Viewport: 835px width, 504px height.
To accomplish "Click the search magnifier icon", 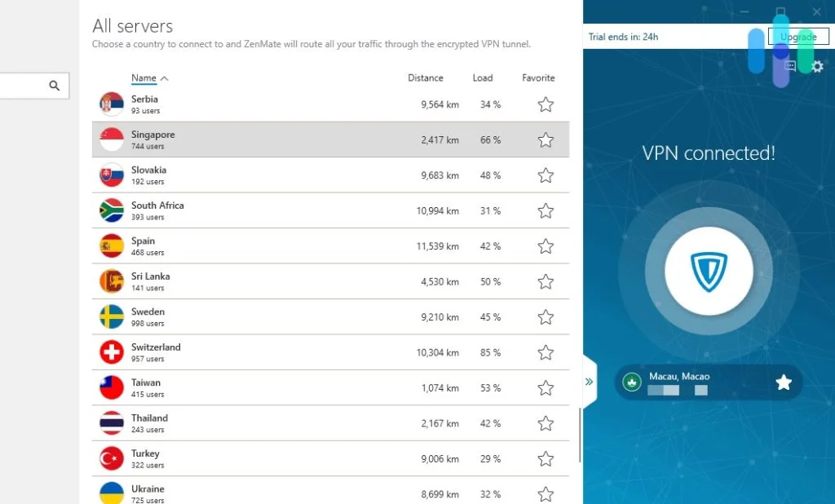I will tap(54, 85).
